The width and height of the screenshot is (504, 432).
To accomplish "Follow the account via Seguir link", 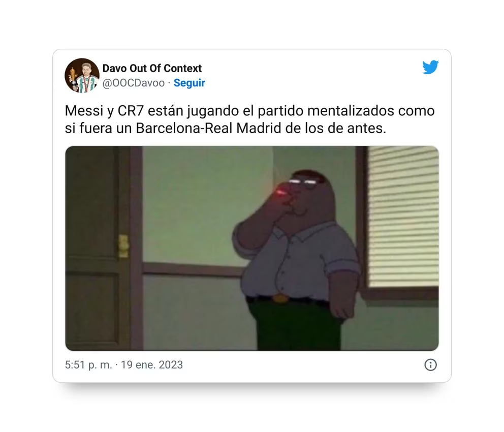I will (190, 83).
